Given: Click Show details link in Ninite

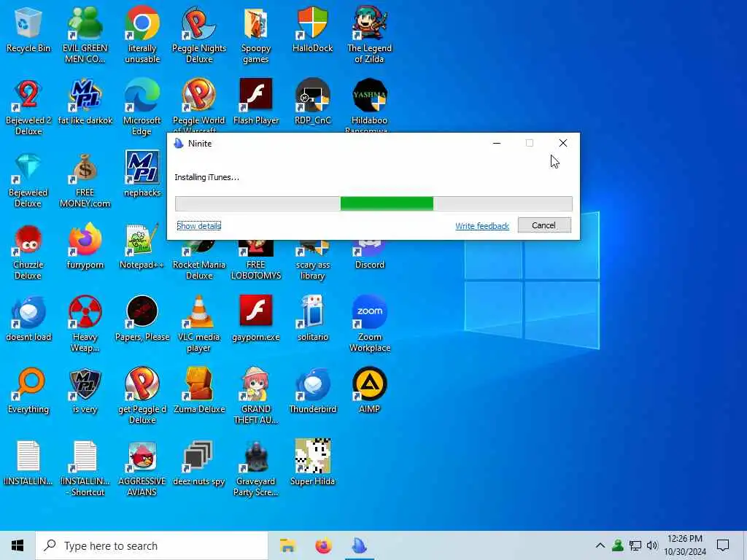Looking at the screenshot, I should (198, 226).
